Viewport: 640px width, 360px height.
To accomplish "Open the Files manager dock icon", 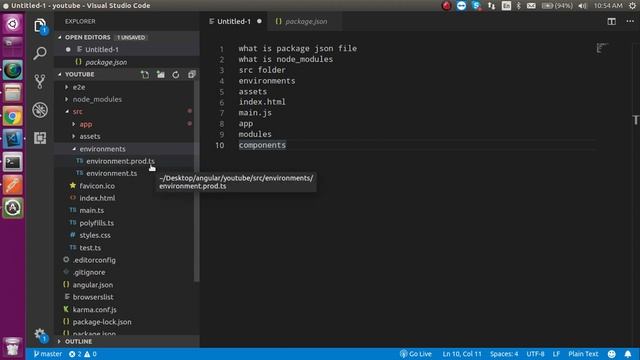I will (13, 93).
